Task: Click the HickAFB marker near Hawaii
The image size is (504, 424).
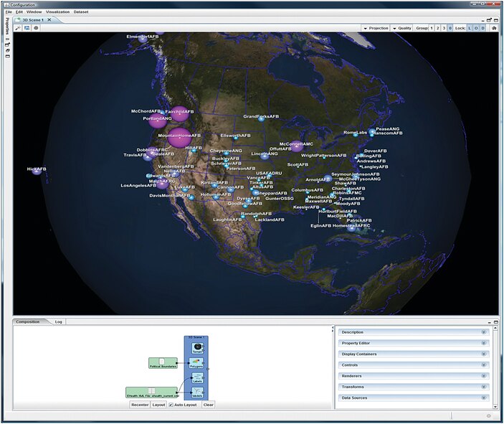Action: pyautogui.click(x=37, y=171)
